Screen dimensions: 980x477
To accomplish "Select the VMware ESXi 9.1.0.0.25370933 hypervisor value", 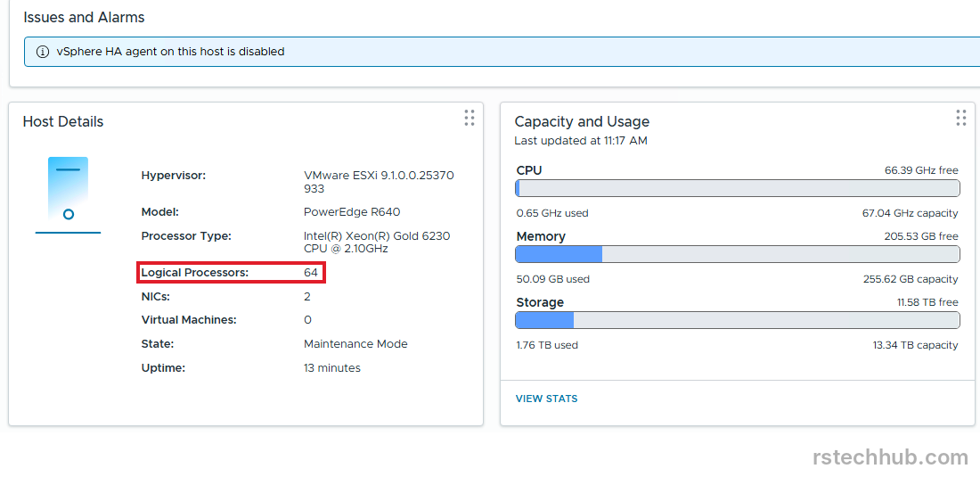I will point(379,182).
